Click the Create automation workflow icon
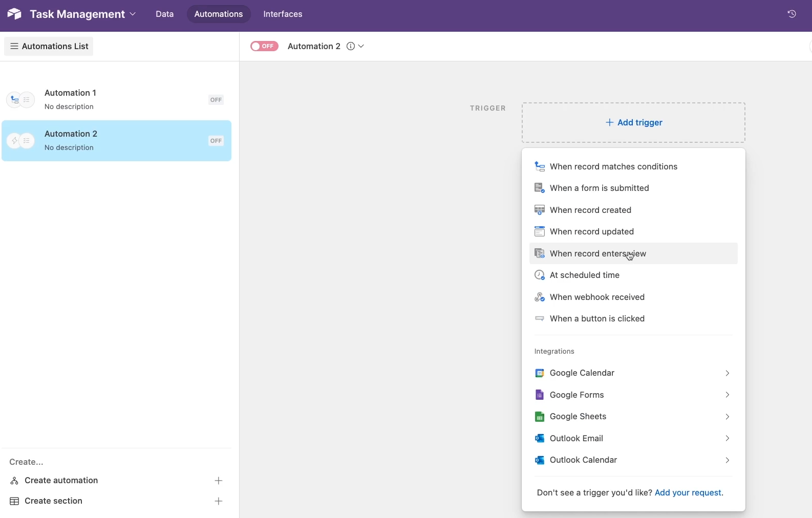This screenshot has width=812, height=518. (14, 481)
